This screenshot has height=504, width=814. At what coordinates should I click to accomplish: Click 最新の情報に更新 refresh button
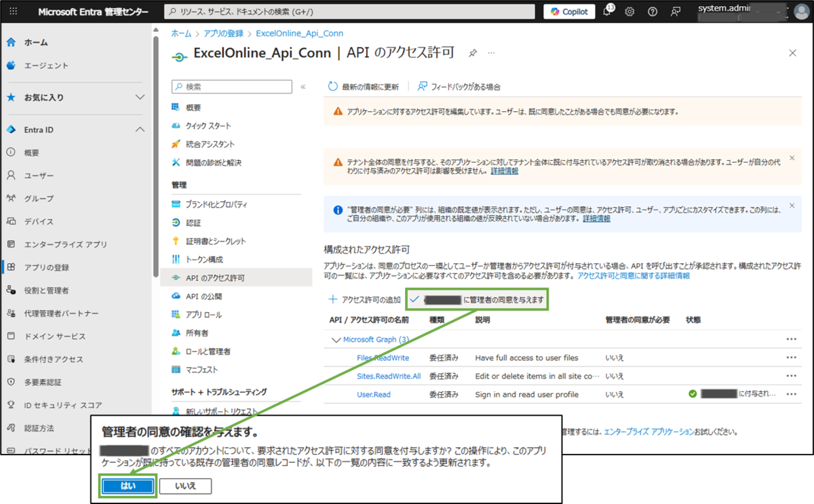(364, 87)
